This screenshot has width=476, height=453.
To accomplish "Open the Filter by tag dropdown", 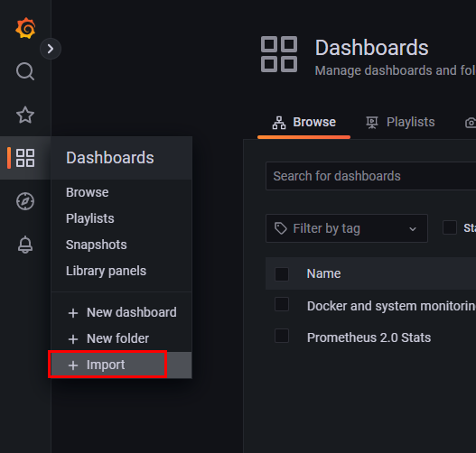I will coord(347,228).
